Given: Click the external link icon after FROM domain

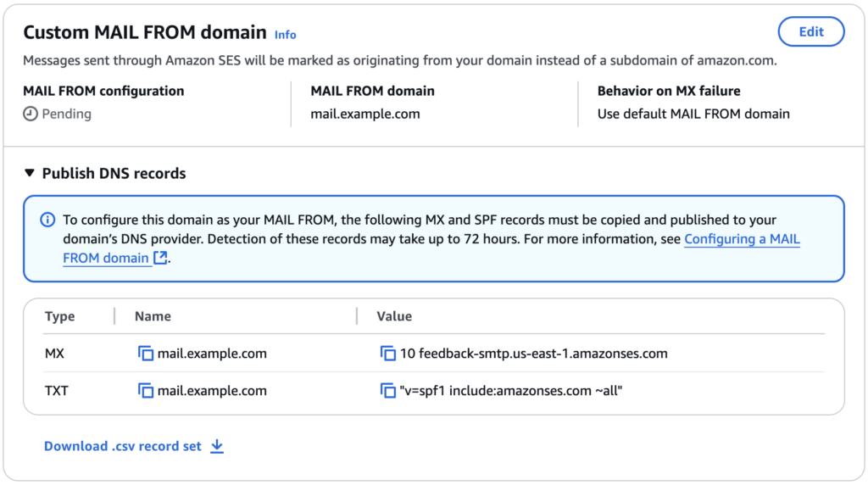Looking at the screenshot, I should point(160,258).
